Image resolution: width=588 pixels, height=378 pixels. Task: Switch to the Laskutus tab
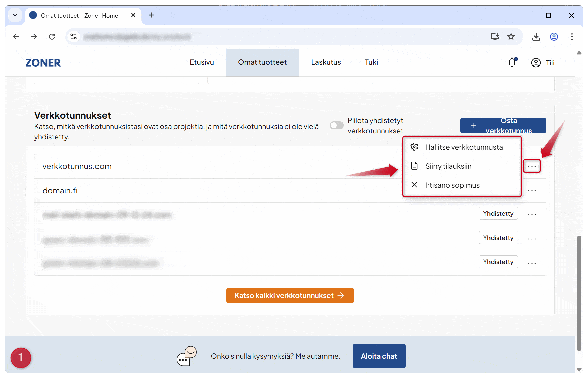[326, 62]
